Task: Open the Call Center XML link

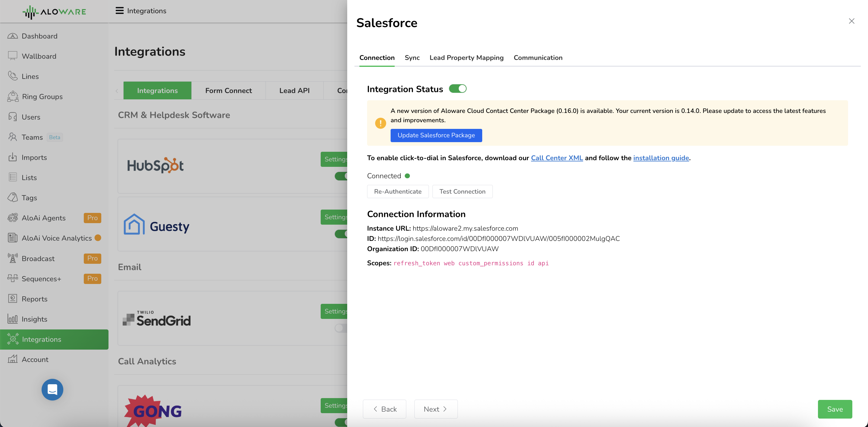Action: pyautogui.click(x=557, y=157)
